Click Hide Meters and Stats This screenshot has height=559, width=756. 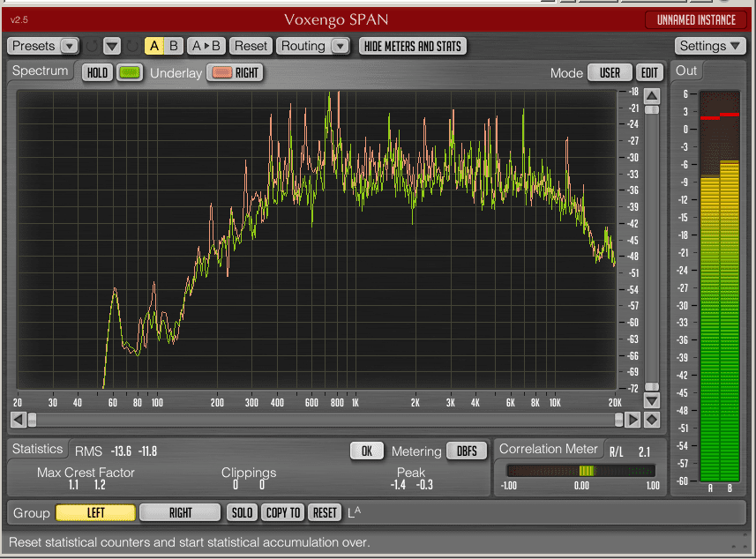(x=413, y=46)
